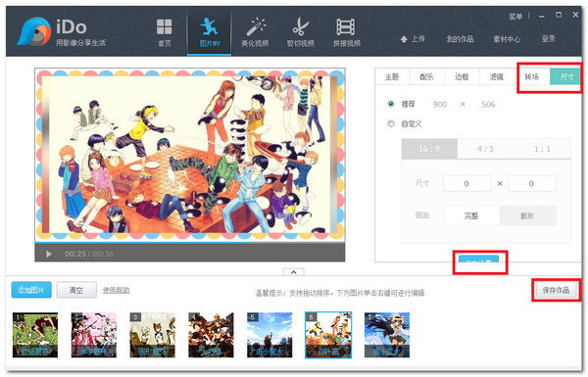Viewport: 588px width, 377px height.
Task: Select image thumbnail number 6
Action: [328, 335]
